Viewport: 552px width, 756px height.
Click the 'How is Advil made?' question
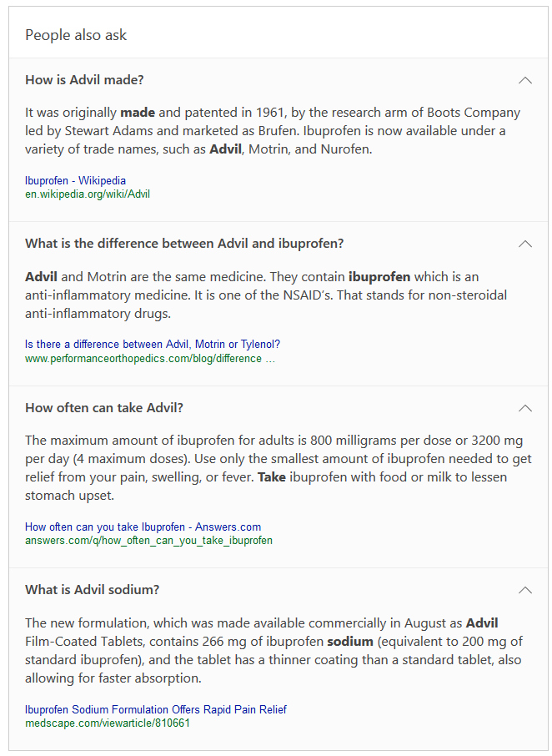tap(84, 80)
